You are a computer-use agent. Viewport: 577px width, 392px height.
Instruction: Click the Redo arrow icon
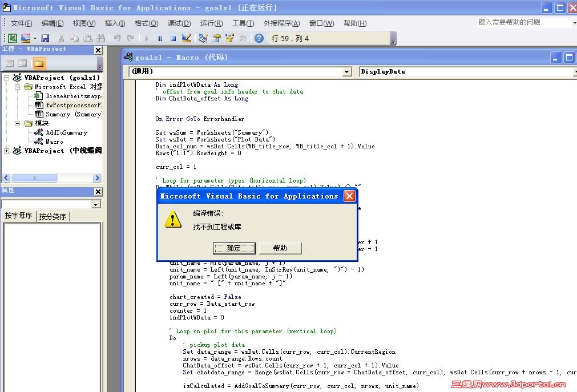(130, 38)
